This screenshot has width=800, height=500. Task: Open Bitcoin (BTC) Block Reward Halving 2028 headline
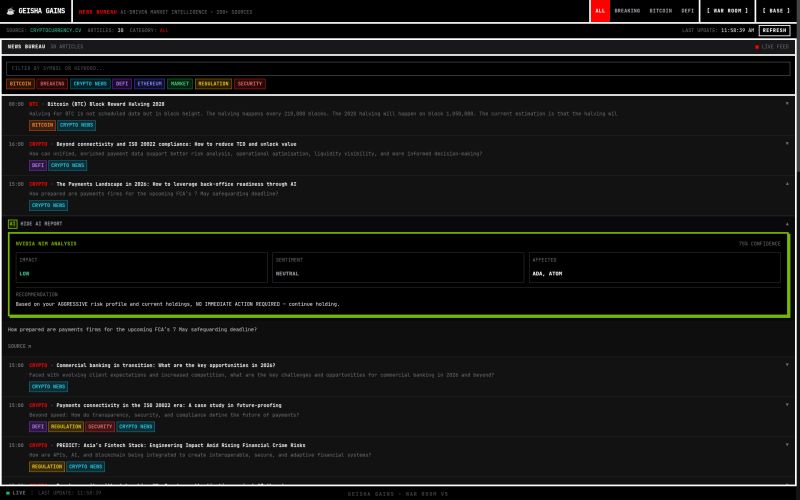(106, 104)
